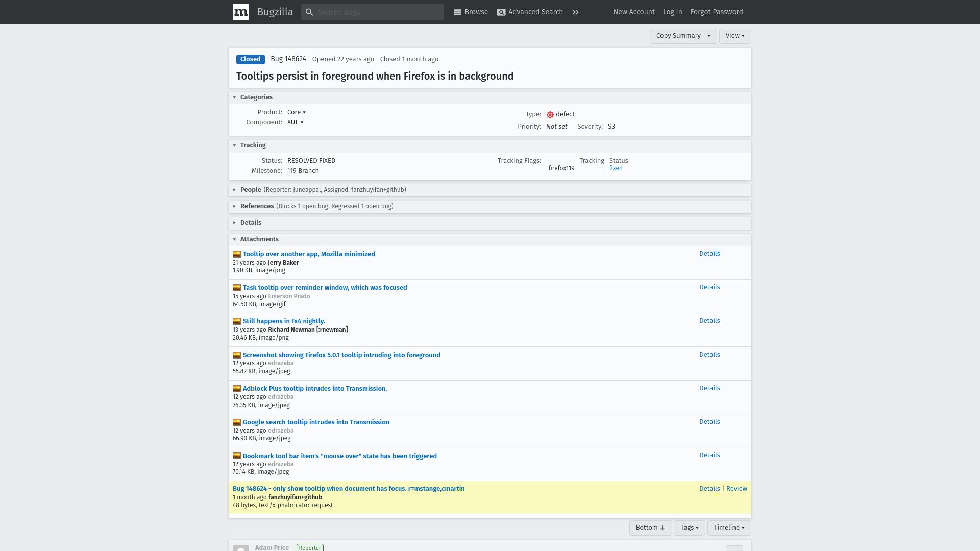This screenshot has height=551, width=980.
Task: Open the Browse list icon
Action: [x=458, y=12]
